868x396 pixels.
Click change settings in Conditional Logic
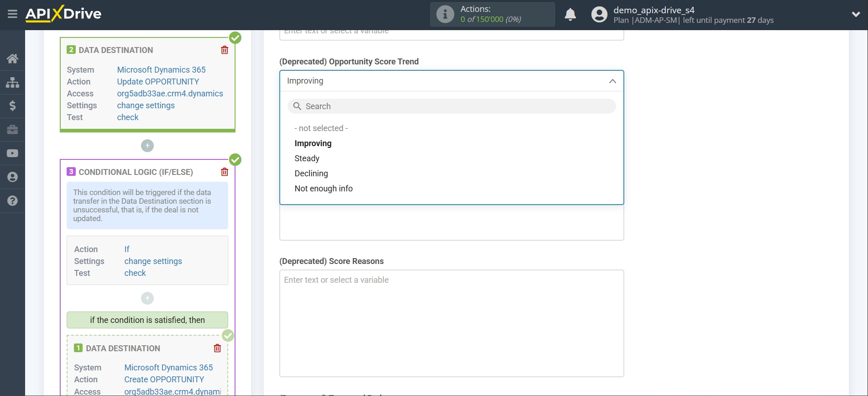[153, 261]
